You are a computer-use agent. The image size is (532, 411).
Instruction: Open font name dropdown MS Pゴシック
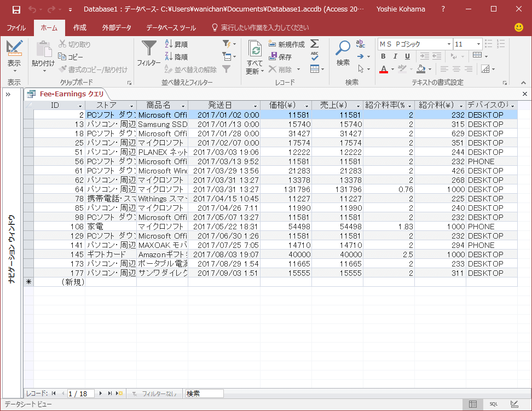(449, 44)
